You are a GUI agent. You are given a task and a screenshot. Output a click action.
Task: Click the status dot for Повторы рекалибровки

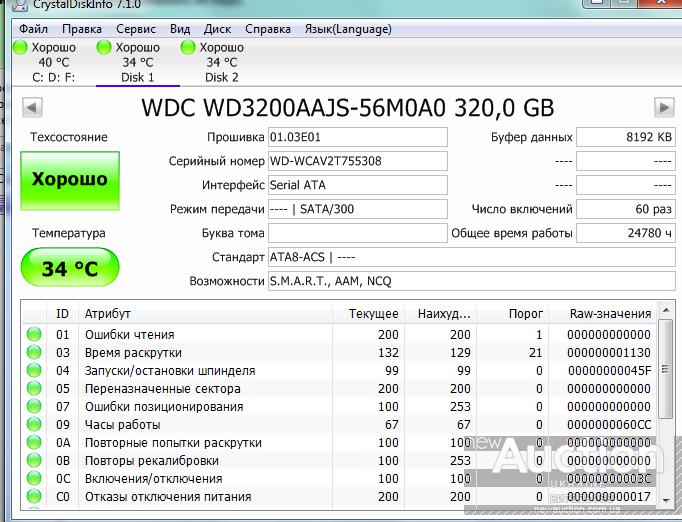coord(34,460)
